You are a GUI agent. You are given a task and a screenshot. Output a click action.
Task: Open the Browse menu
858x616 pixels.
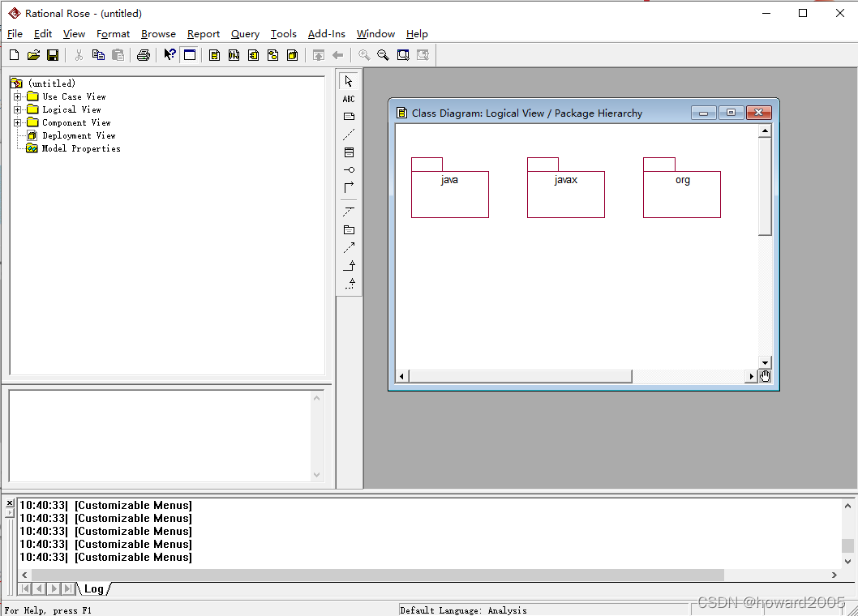[158, 34]
